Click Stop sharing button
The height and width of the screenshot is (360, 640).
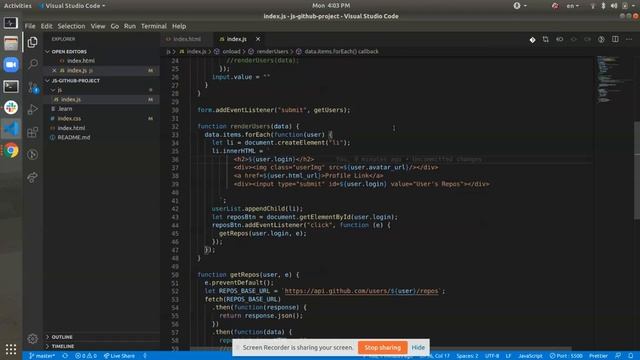tap(382, 347)
